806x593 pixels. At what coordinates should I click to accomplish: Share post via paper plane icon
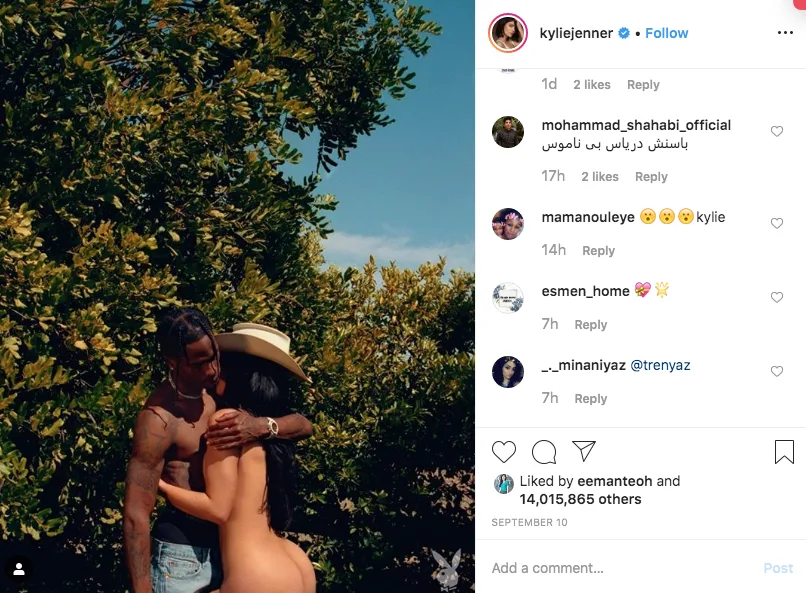point(584,451)
